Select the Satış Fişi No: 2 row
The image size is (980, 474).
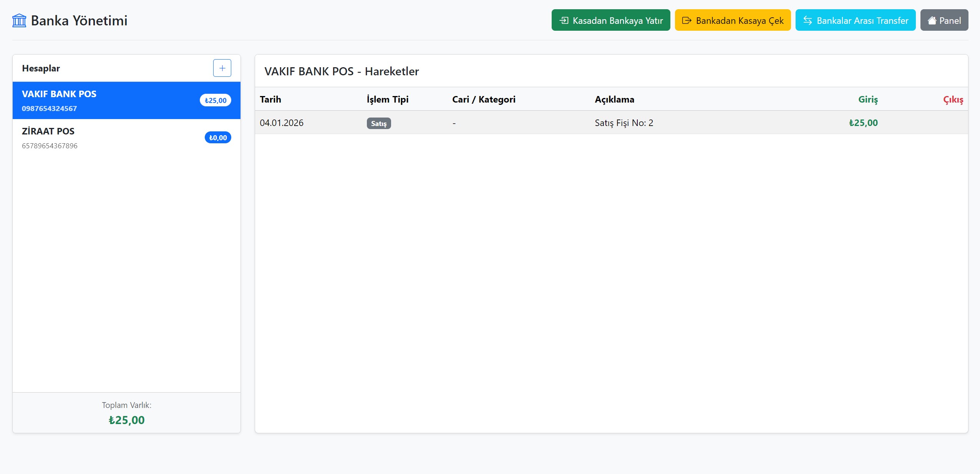pos(623,123)
